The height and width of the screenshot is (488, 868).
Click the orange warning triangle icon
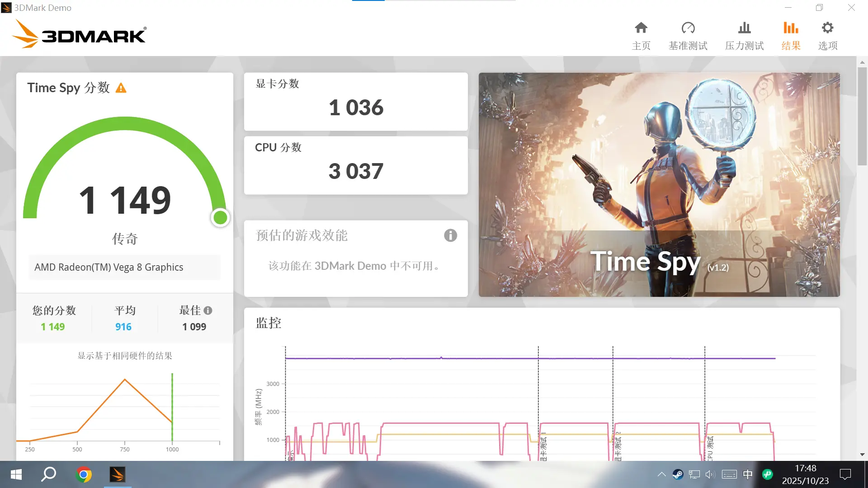click(x=121, y=88)
